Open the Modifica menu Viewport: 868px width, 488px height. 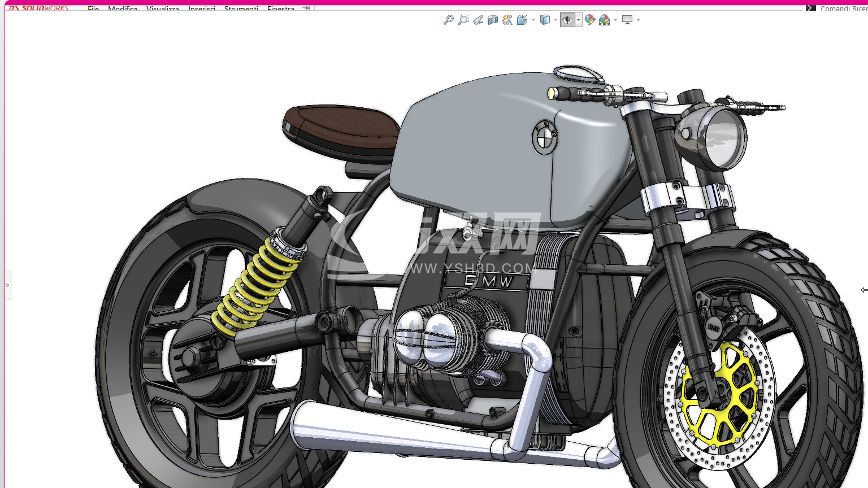pyautogui.click(x=123, y=8)
